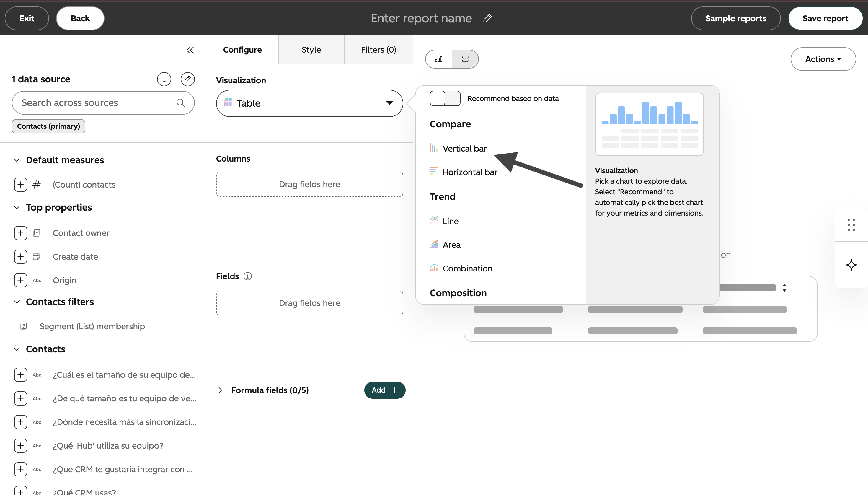This screenshot has width=868, height=495.
Task: Click the Exit button
Action: coord(27,18)
